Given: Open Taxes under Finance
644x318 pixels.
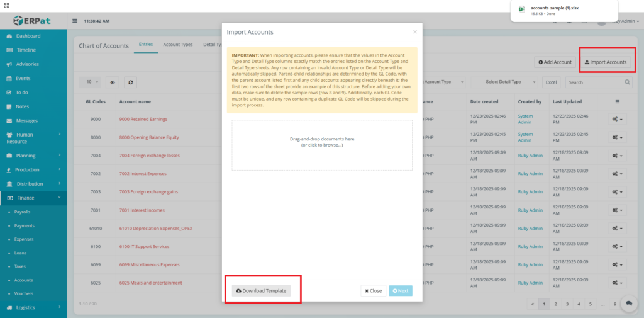Looking at the screenshot, I should click(20, 266).
